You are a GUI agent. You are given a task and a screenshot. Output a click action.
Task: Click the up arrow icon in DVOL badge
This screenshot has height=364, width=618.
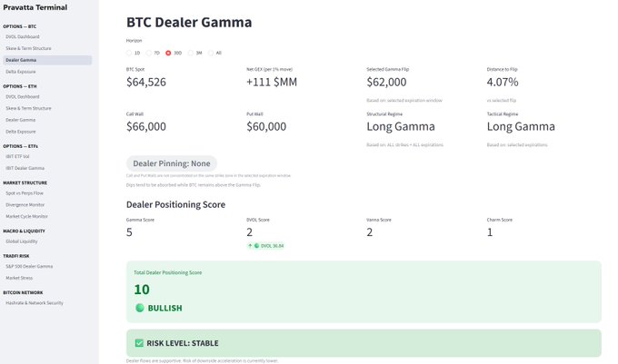[x=250, y=246]
